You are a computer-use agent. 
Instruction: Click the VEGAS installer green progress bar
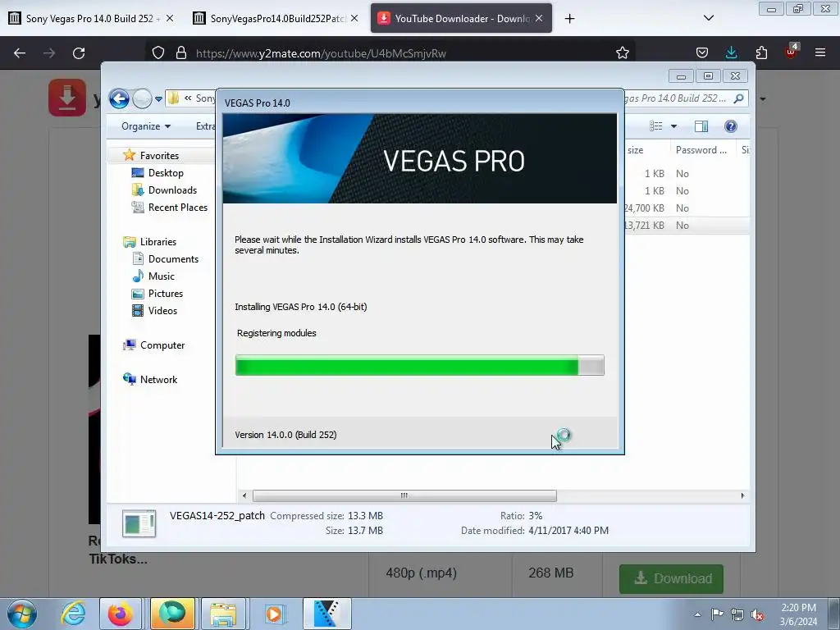[x=420, y=365]
